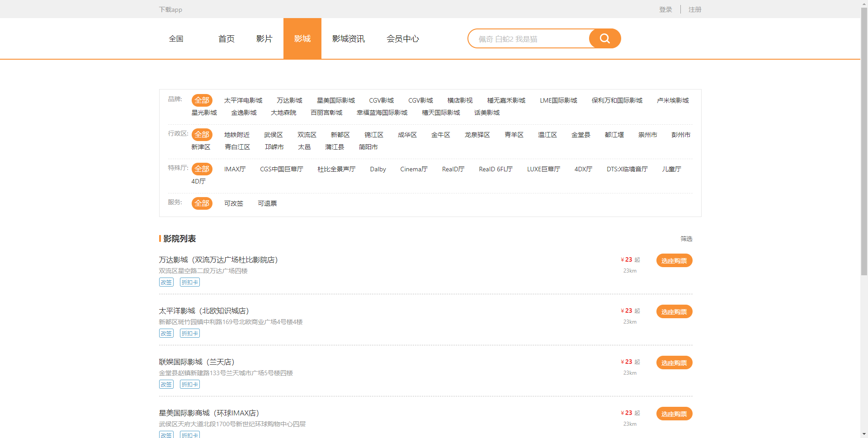The image size is (868, 438).
Task: Click 选座购票 for 联娱国际影城 兰天店
Action: [674, 363]
